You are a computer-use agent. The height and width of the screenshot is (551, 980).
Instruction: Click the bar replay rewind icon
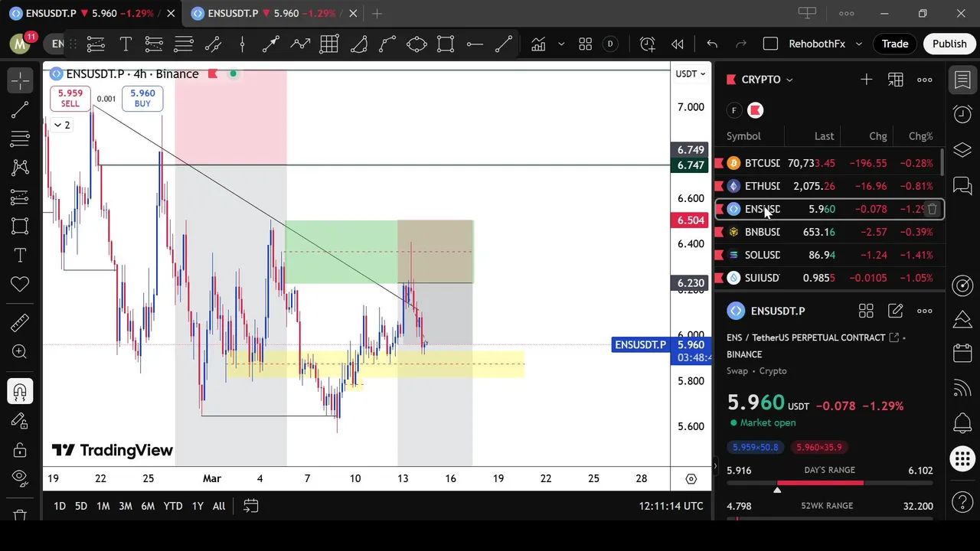click(678, 44)
